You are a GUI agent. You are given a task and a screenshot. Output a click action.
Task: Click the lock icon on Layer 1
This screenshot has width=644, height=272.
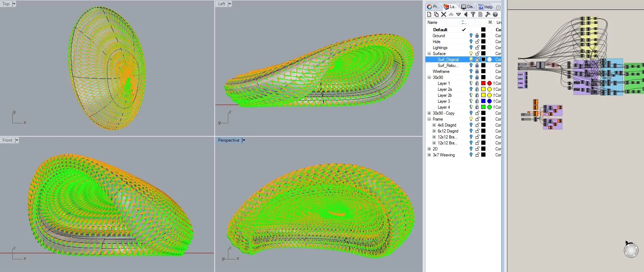pos(477,83)
